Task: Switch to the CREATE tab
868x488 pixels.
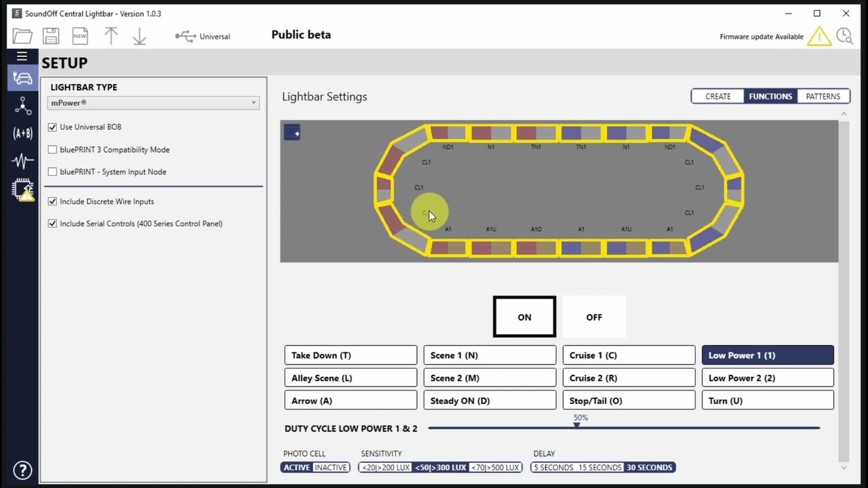Action: click(x=717, y=96)
